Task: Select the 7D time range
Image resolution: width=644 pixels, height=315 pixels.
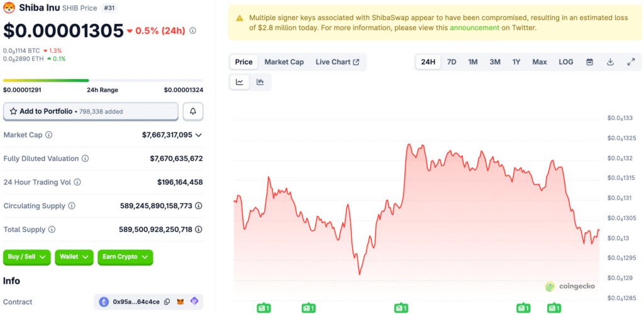Action: pos(452,62)
